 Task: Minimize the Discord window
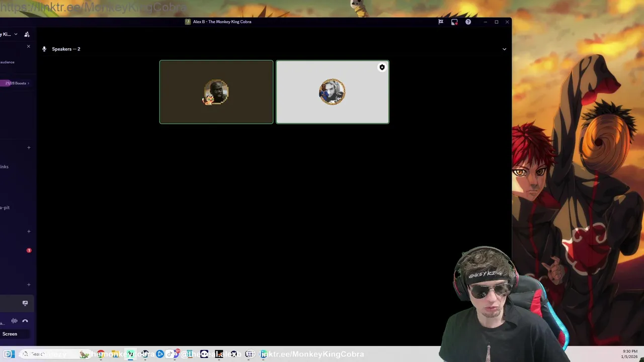tap(486, 22)
